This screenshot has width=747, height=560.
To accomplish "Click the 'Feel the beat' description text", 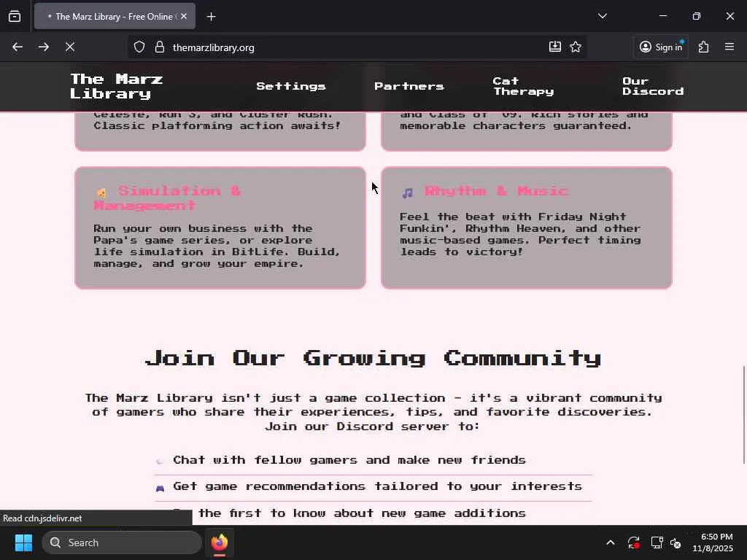I will pyautogui.click(x=520, y=234).
